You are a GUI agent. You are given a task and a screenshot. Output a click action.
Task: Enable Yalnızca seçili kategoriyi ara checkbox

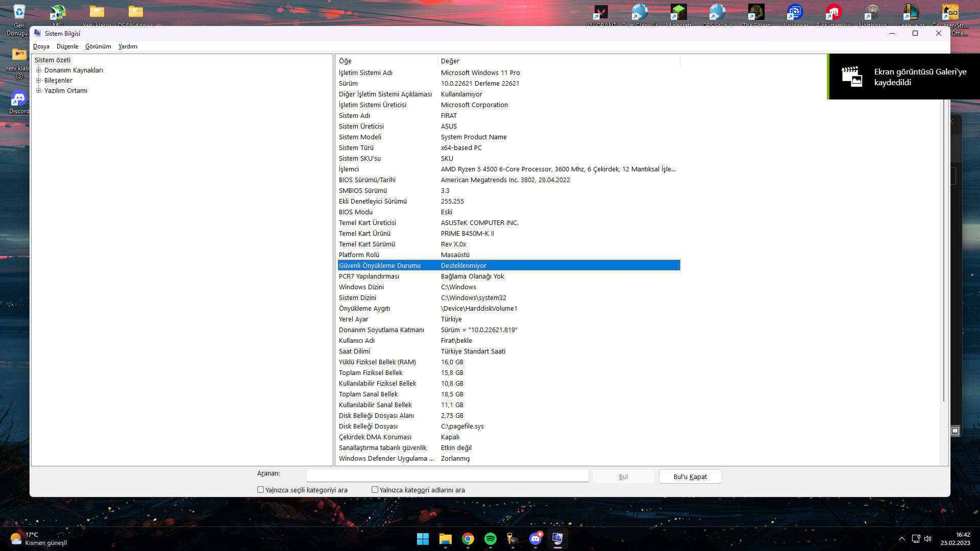click(261, 490)
